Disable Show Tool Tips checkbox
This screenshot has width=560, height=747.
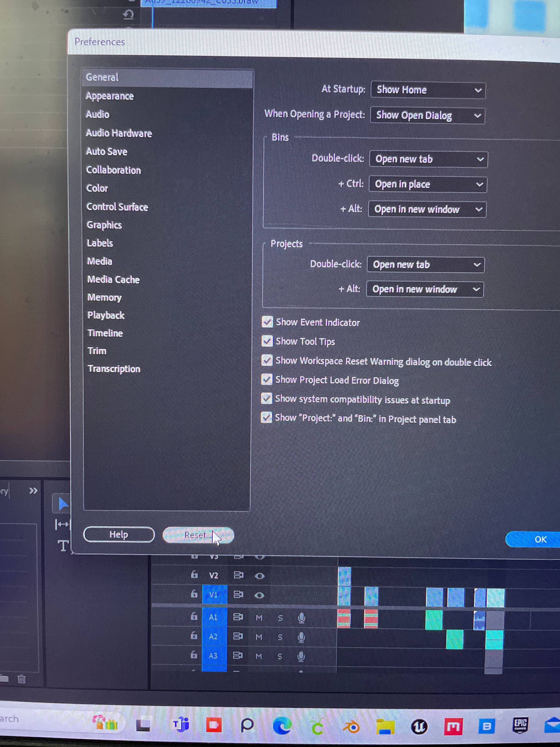pyautogui.click(x=267, y=341)
